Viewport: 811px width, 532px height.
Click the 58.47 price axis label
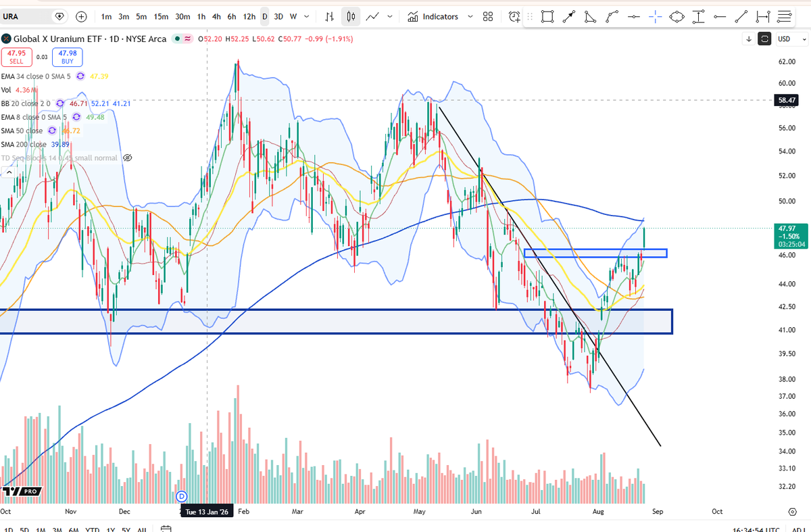(x=785, y=101)
